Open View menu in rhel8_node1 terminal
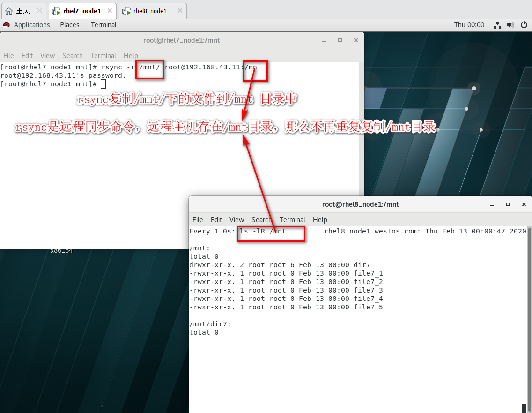Image resolution: width=532 pixels, height=413 pixels. pos(236,220)
